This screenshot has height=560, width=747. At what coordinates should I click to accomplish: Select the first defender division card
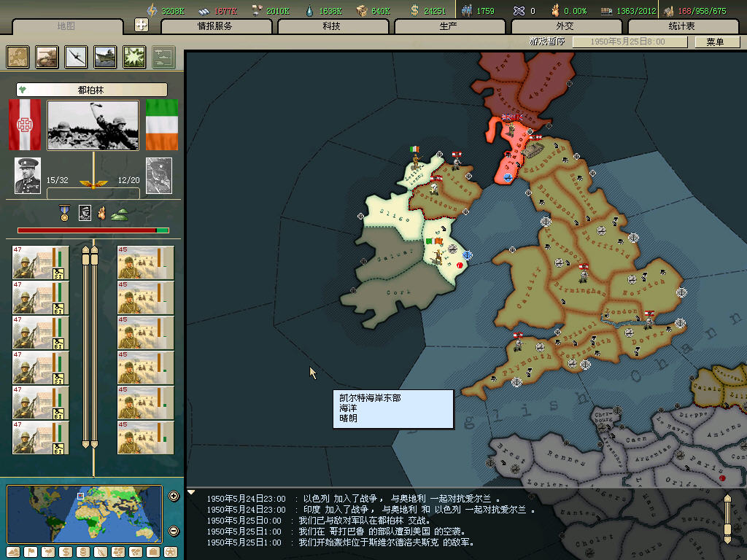pos(145,262)
